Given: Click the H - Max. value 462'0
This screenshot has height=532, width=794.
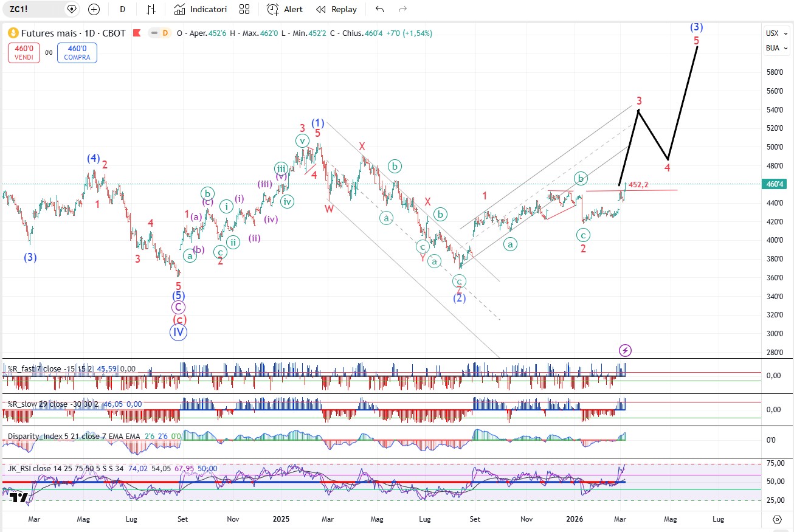Looking at the screenshot, I should coord(268,33).
